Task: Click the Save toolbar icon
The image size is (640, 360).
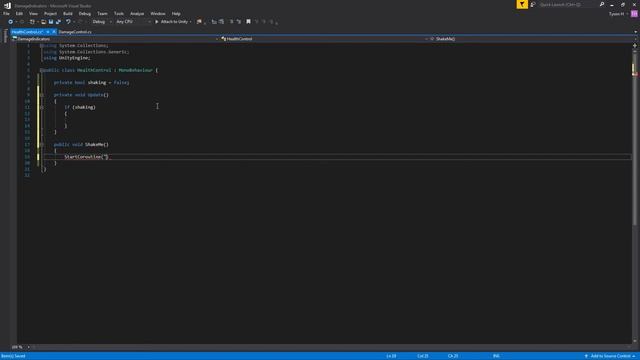Action: [x=51, y=22]
